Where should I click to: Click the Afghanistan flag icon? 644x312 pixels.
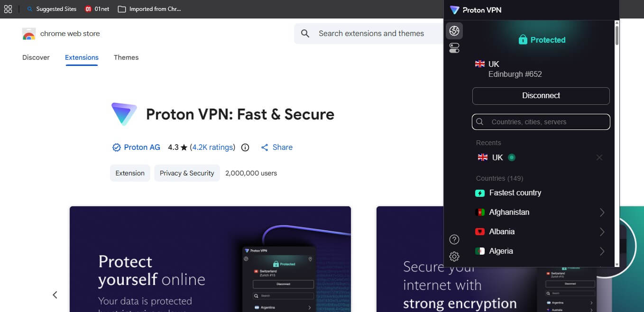(480, 212)
